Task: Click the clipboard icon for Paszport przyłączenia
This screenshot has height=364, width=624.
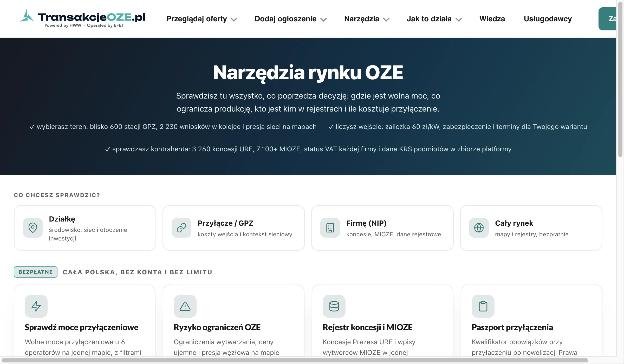Action: click(x=483, y=306)
